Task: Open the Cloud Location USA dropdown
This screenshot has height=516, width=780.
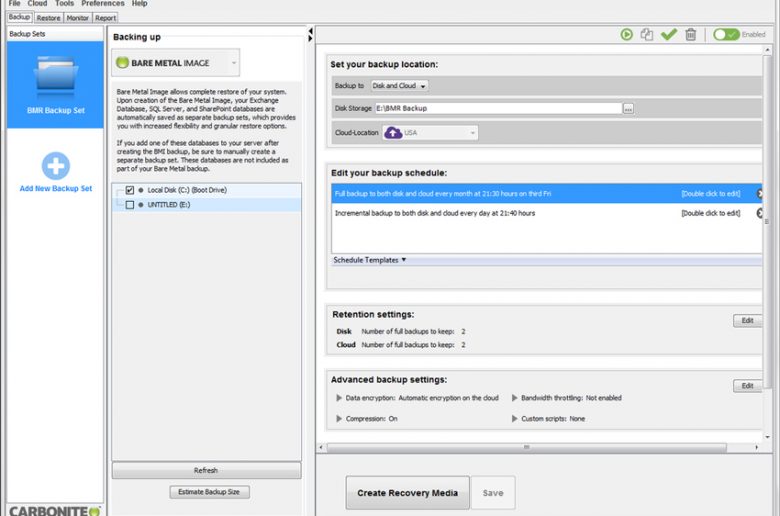Action: pos(430,133)
